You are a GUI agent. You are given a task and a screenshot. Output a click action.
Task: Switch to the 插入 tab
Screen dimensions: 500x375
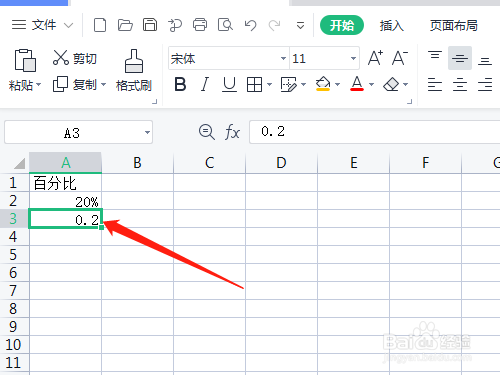pos(391,25)
